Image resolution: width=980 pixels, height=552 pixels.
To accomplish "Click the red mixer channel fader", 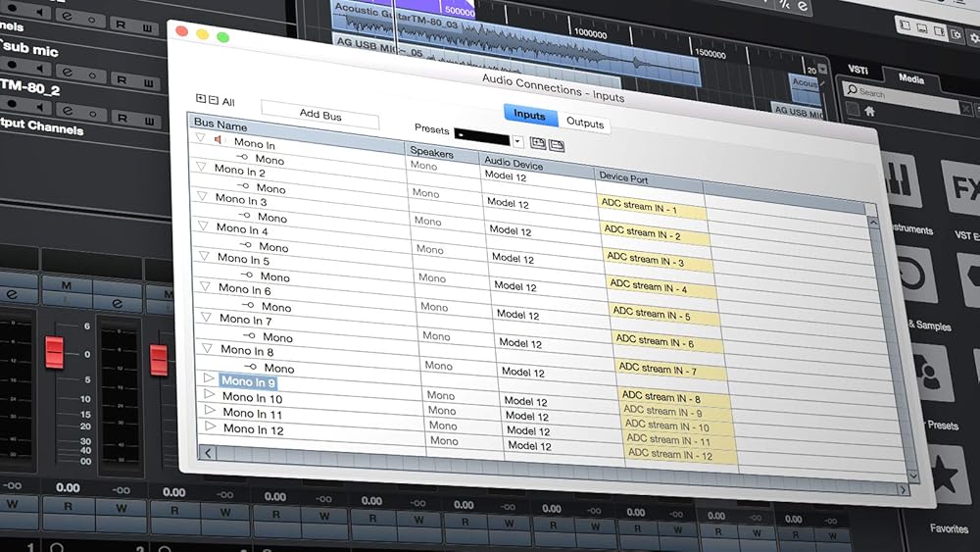I will [55, 352].
